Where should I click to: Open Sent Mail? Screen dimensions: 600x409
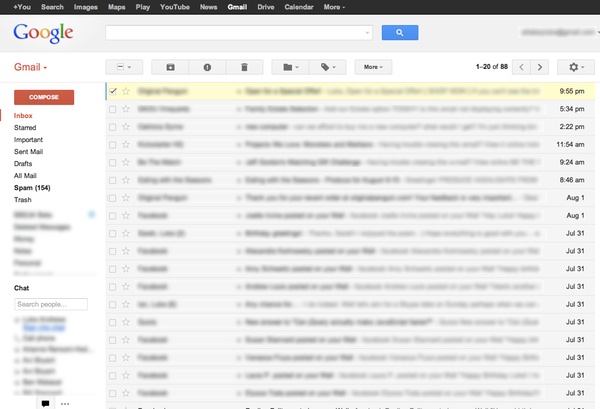point(28,152)
